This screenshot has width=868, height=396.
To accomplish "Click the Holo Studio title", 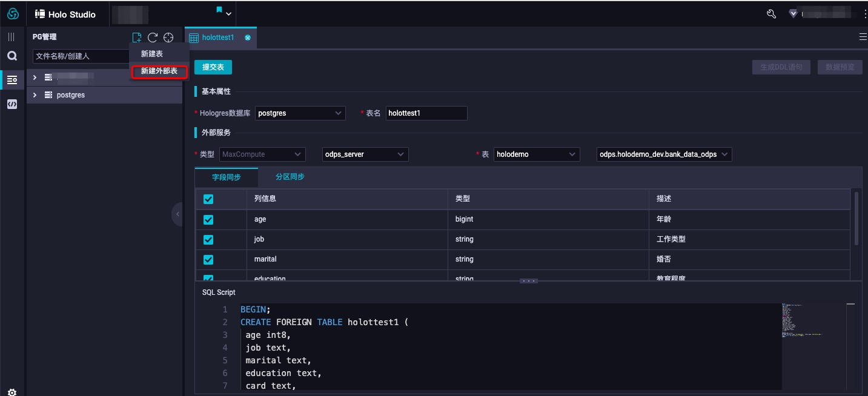I will (71, 14).
